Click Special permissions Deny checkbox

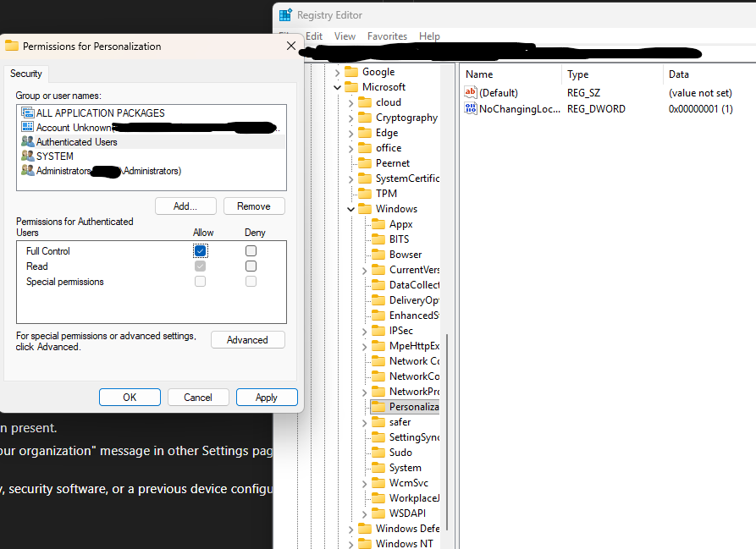[x=251, y=281]
